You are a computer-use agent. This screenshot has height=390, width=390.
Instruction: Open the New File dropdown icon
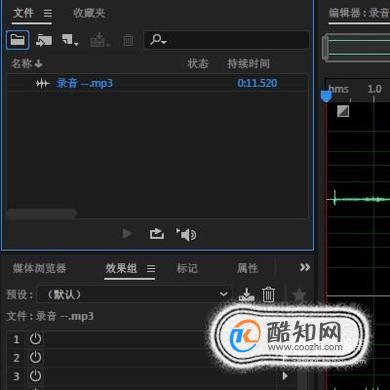point(70,40)
